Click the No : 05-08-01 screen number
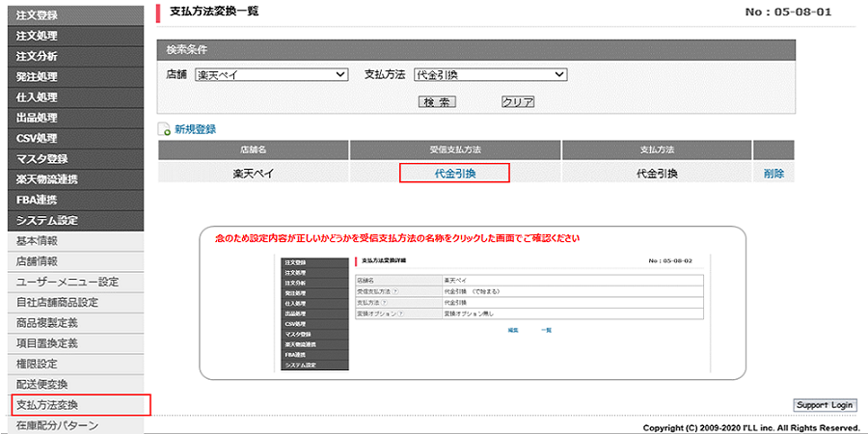Image resolution: width=868 pixels, height=434 pixels. tap(788, 12)
